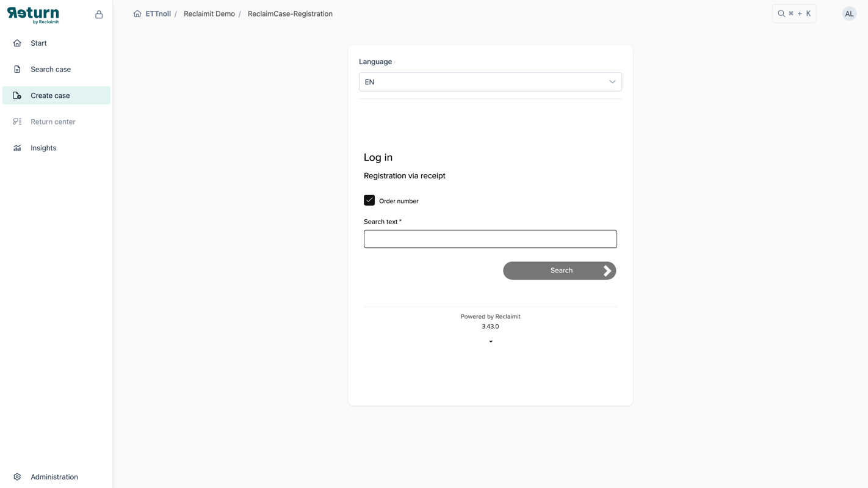The image size is (868, 488).
Task: Open the AL user avatar menu
Action: [849, 13]
